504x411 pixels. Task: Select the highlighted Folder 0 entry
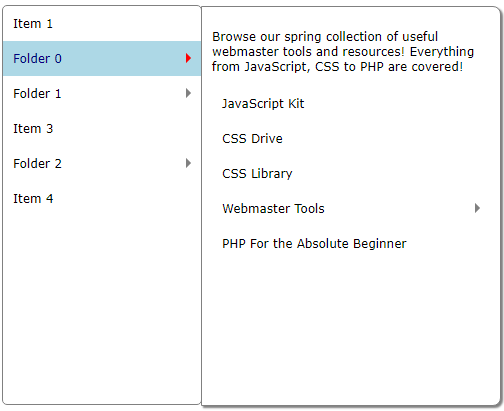coord(102,58)
